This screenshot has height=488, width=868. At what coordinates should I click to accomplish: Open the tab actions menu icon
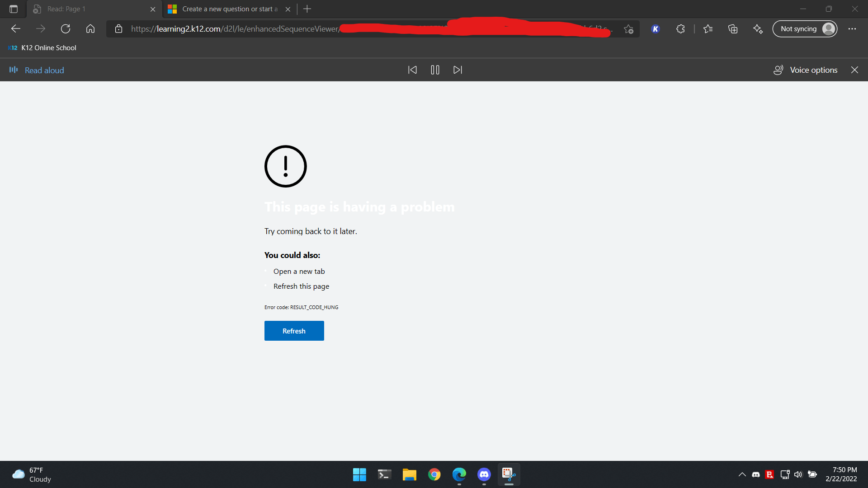(14, 9)
